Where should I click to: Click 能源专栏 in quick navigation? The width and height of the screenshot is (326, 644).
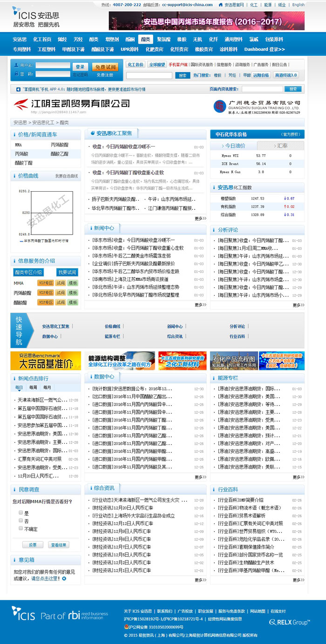(112, 336)
